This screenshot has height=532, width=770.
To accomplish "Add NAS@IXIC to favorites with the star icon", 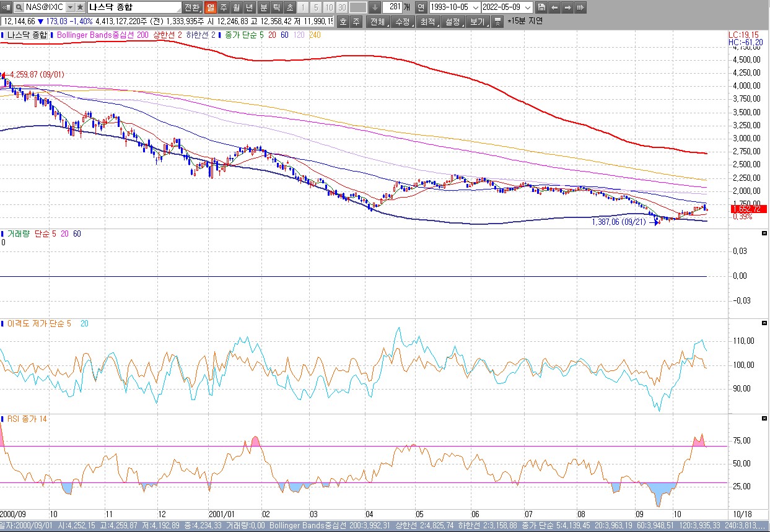I will [81, 7].
